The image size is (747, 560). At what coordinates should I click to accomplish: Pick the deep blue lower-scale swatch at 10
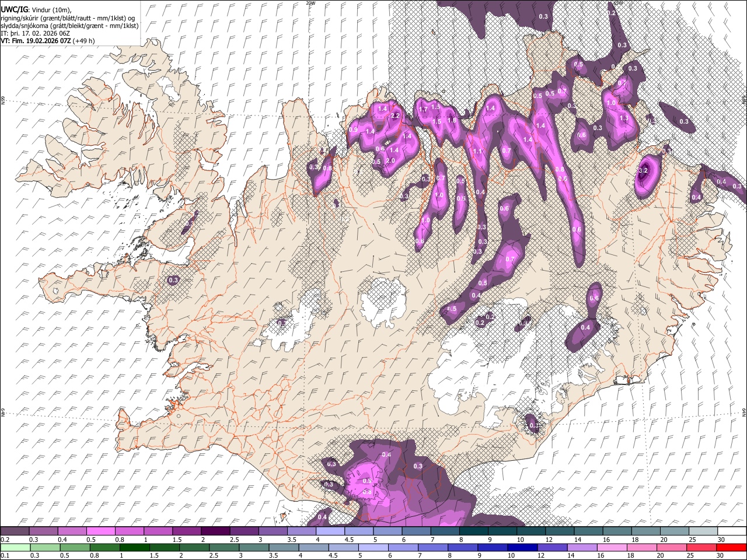(x=523, y=547)
